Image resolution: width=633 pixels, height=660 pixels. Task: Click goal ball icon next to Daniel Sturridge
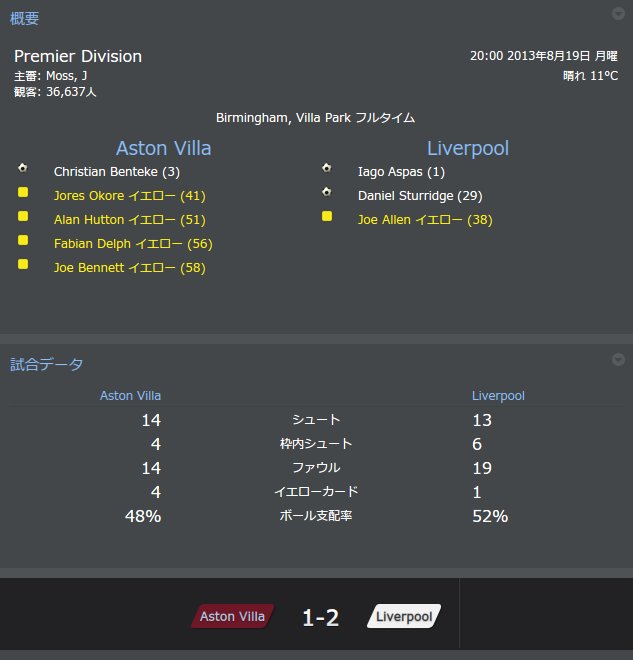point(327,192)
